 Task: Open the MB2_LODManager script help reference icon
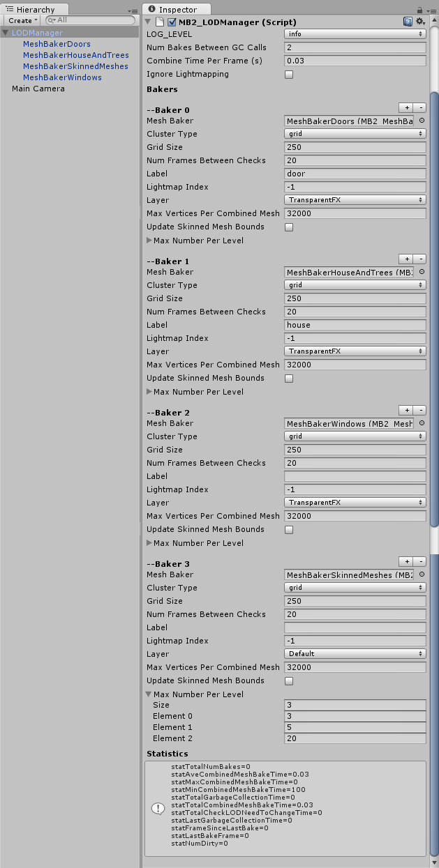pos(408,22)
